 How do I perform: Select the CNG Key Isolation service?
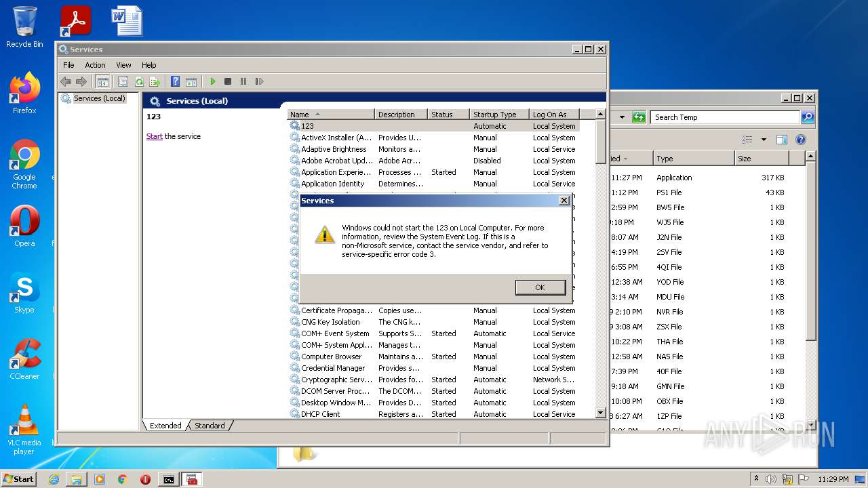[x=434, y=322]
